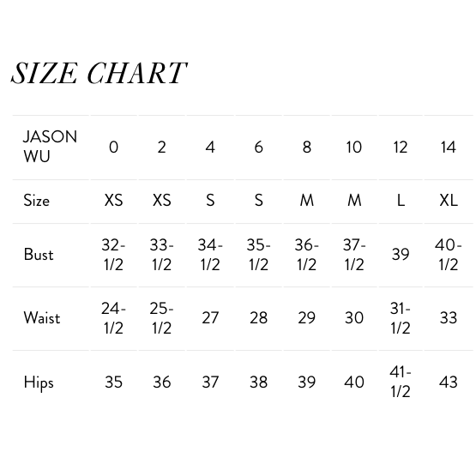Select waist value 31-1/2
Viewport: 476px width, 476px height.
point(401,318)
